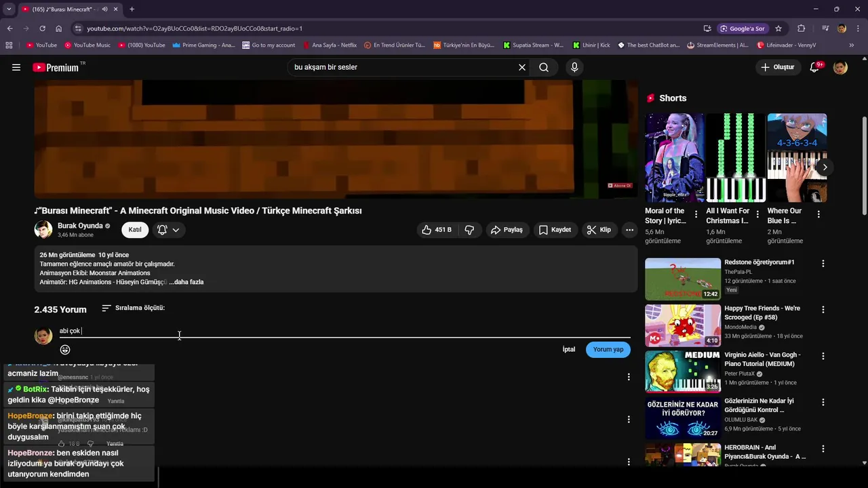Start voice search with the microphone
868x488 pixels.
(x=574, y=67)
